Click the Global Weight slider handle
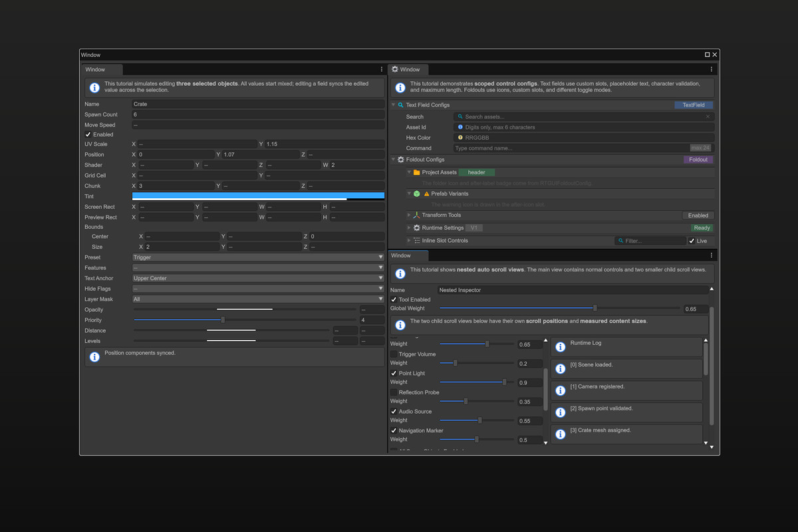 click(x=595, y=308)
